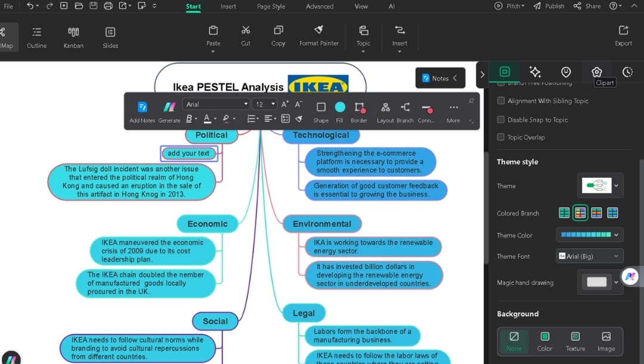
Task: Open the Layout option
Action: coord(385,112)
